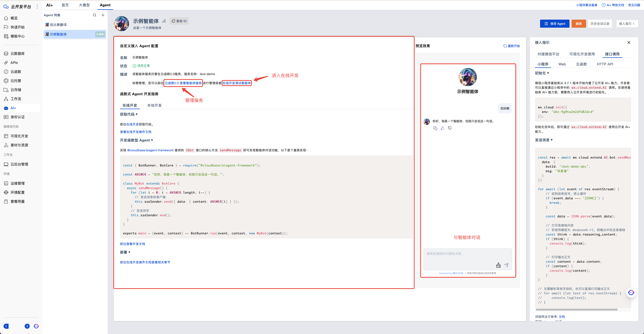Select the 云函数 sub-tab in guide
Viewport: 644px width, 334px height.
coord(581,64)
